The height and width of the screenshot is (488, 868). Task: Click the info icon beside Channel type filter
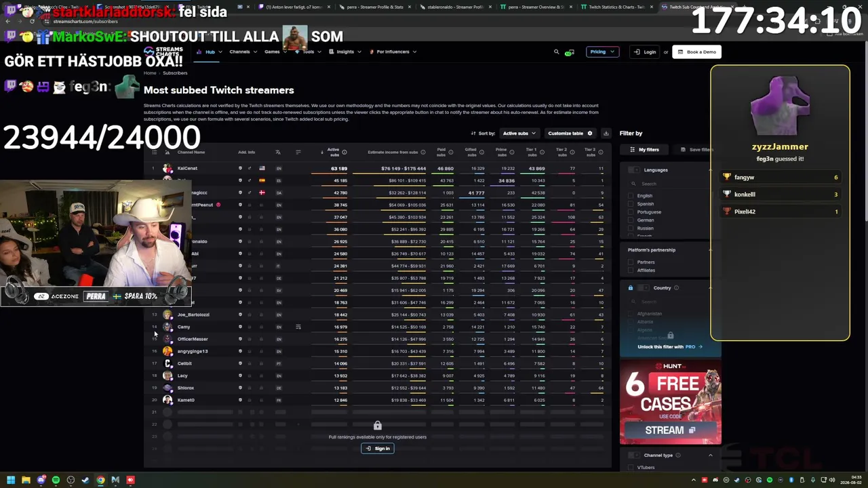tap(679, 455)
